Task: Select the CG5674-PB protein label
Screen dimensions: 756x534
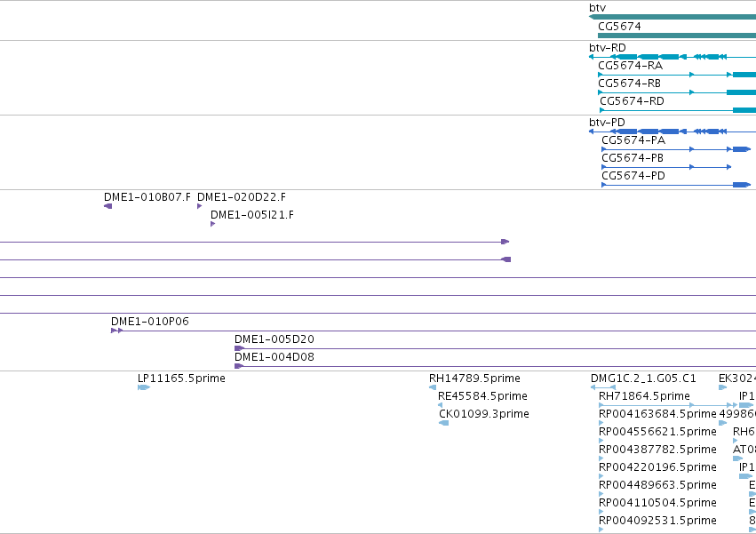Action: (x=633, y=158)
